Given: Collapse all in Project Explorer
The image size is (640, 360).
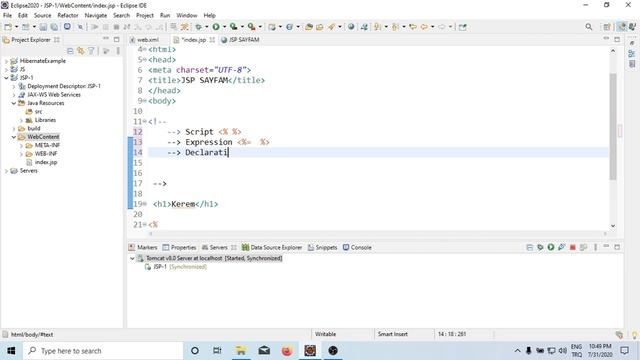Looking at the screenshot, I should [70, 51].
